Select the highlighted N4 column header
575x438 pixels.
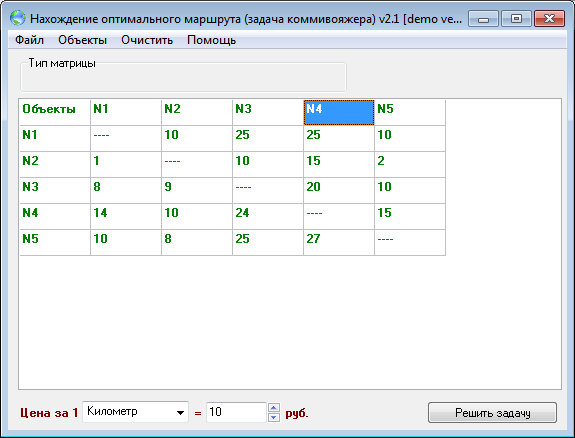[339, 113]
